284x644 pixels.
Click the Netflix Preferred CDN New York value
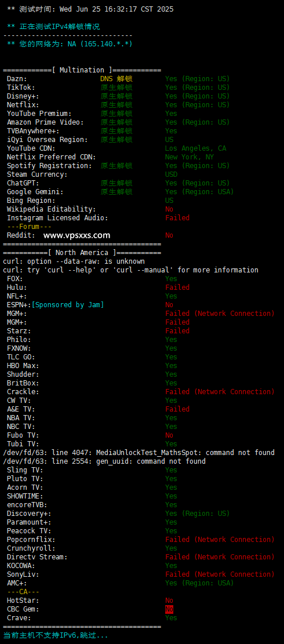pos(189,157)
